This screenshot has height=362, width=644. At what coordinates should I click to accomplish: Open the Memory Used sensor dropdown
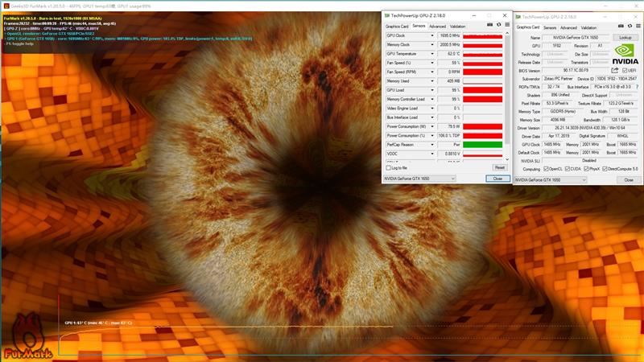click(432, 81)
